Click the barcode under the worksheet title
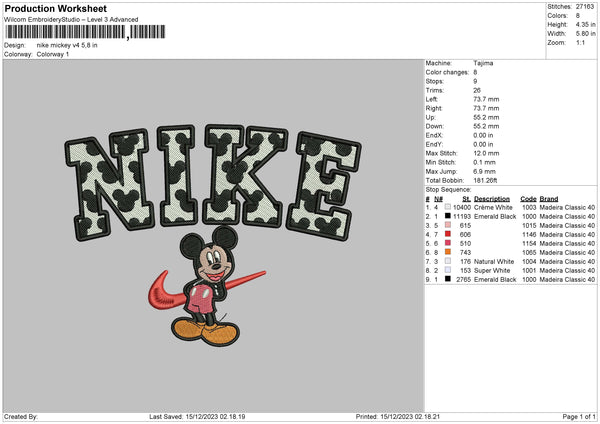The height and width of the screenshot is (424, 600). pyautogui.click(x=85, y=32)
